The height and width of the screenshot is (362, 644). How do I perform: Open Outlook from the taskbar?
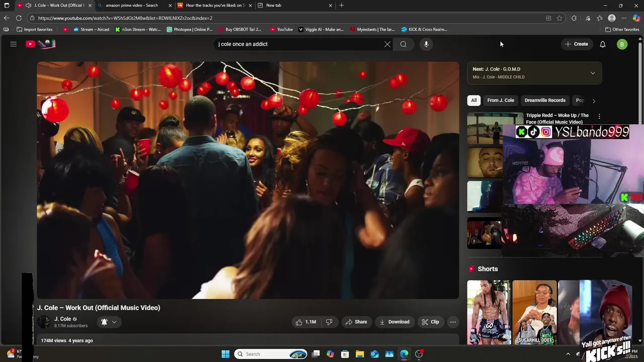[375, 354]
